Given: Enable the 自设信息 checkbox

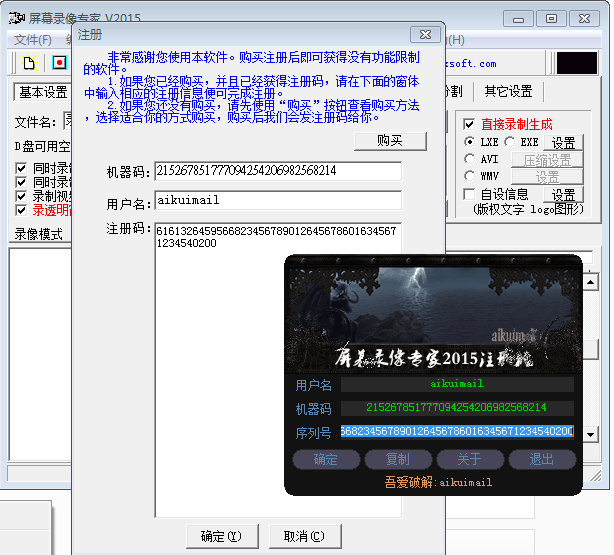Looking at the screenshot, I should pyautogui.click(x=469, y=194).
